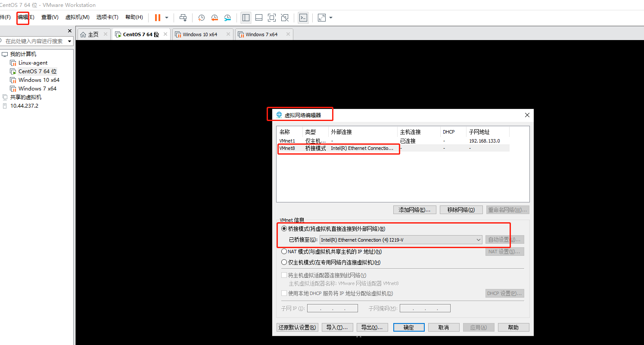Click the 导出 button
Screen dimensions: 644x345
[372, 327]
